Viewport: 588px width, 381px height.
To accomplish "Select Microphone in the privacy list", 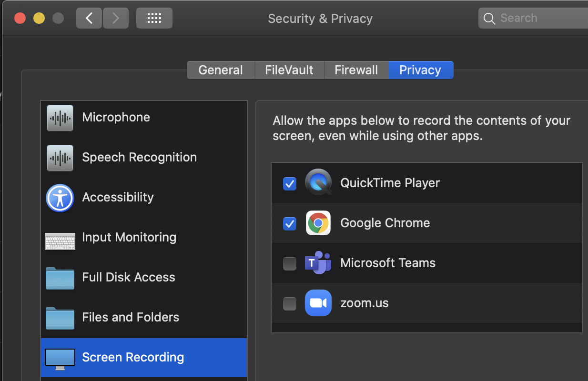I will 144,118.
